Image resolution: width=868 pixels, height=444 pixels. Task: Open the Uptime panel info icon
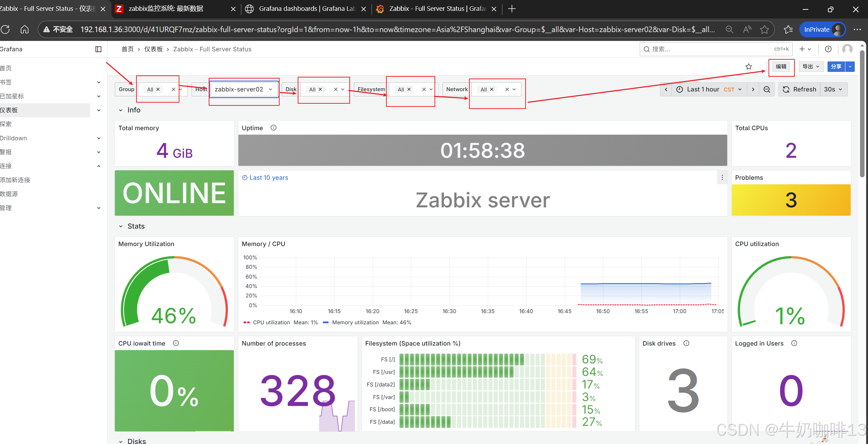point(274,128)
